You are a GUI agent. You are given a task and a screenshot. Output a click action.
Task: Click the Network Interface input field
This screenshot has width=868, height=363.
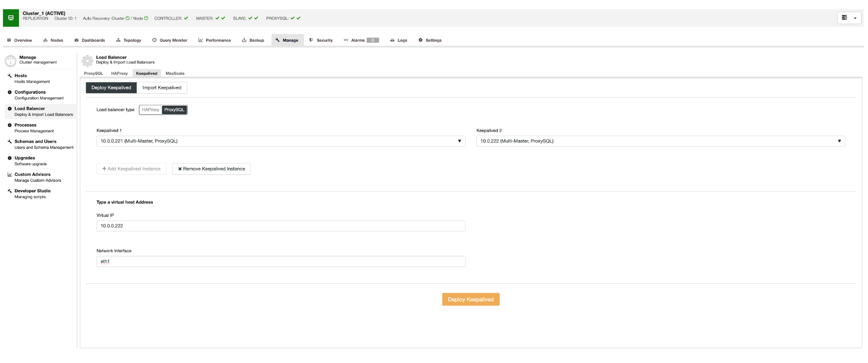coord(281,262)
